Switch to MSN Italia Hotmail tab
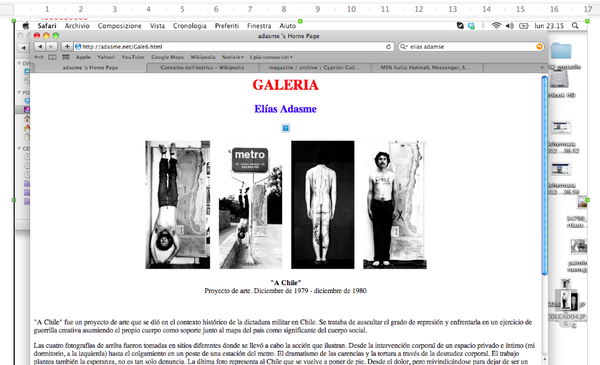The image size is (600, 365). 425,67
